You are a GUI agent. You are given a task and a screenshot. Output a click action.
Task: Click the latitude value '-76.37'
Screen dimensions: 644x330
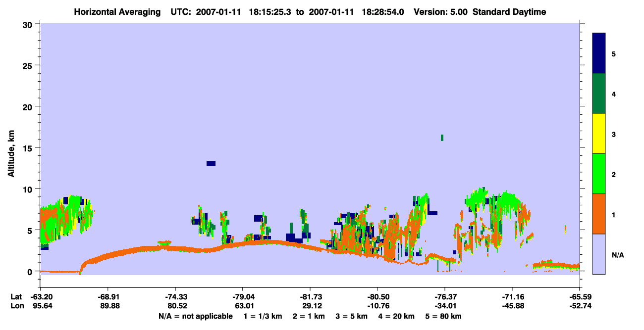coord(445,297)
